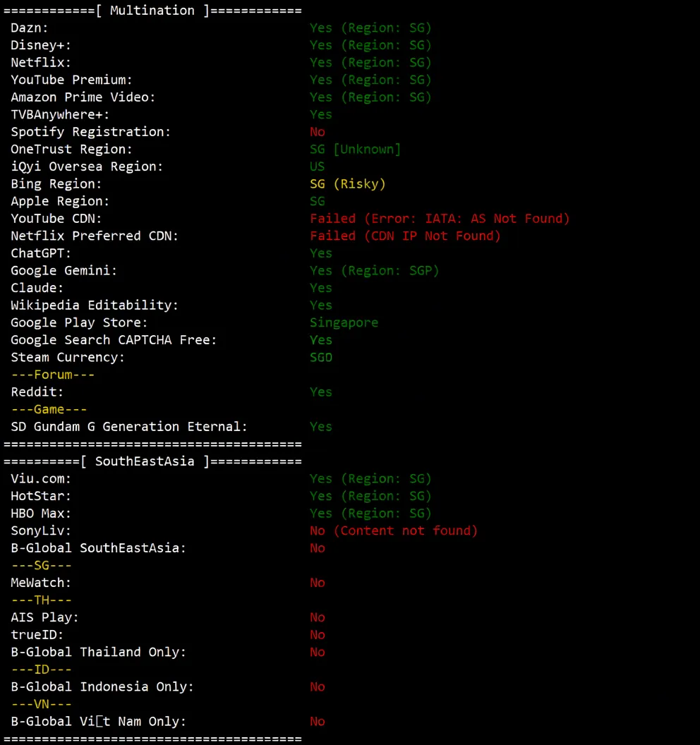
Task: Click the OneTrust Region SG [Unknown] value
Action: pos(355,150)
